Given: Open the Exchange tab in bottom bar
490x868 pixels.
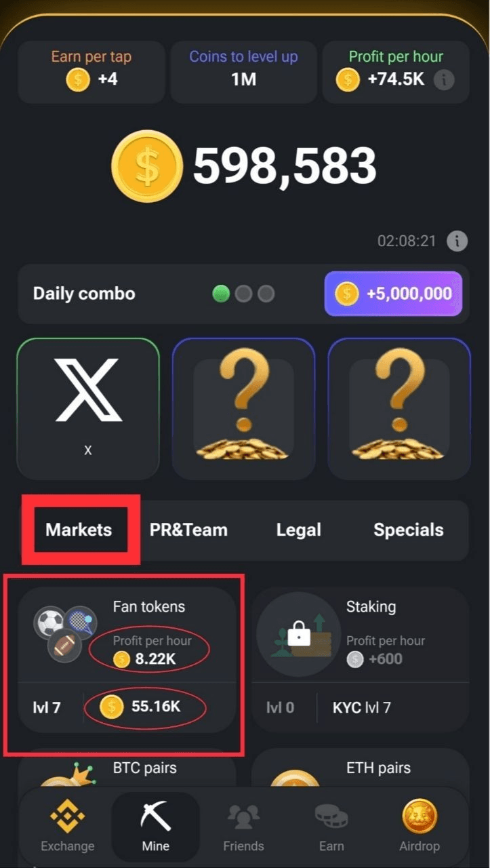Looking at the screenshot, I should point(68,826).
